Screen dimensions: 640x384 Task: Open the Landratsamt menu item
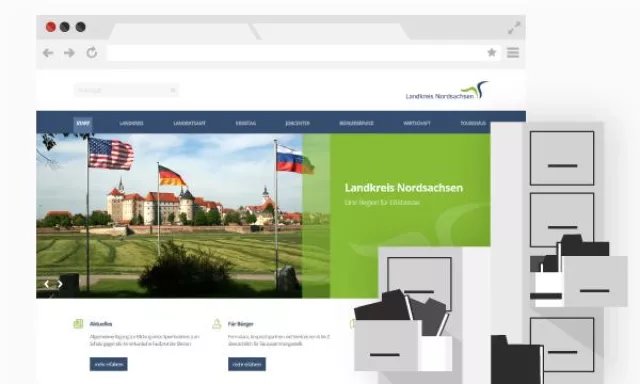[189, 123]
